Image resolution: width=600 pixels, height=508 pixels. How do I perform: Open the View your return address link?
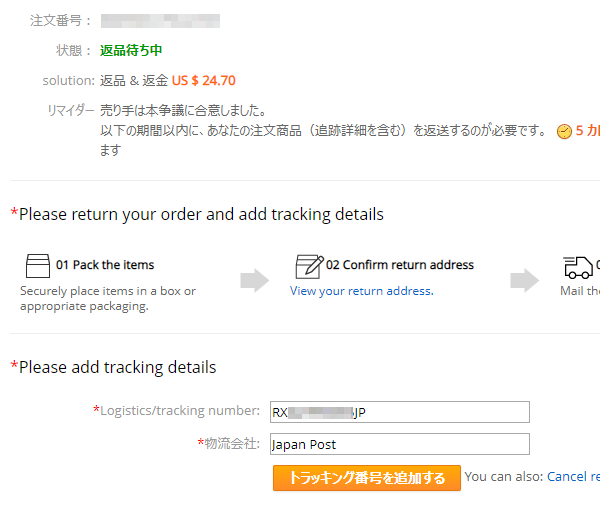pyautogui.click(x=362, y=291)
